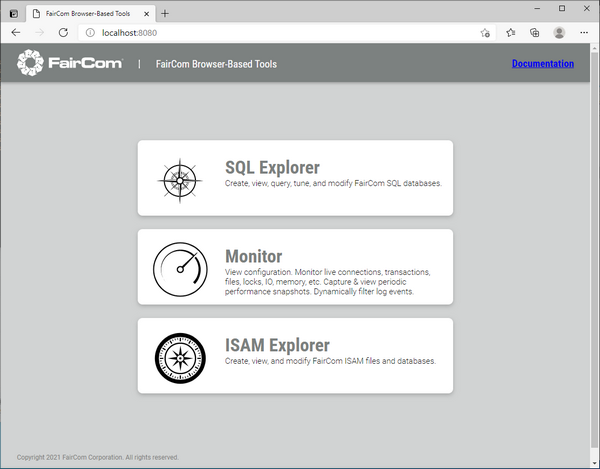Open browser Settings and more menu
Image resolution: width=600 pixels, height=469 pixels.
click(583, 32)
